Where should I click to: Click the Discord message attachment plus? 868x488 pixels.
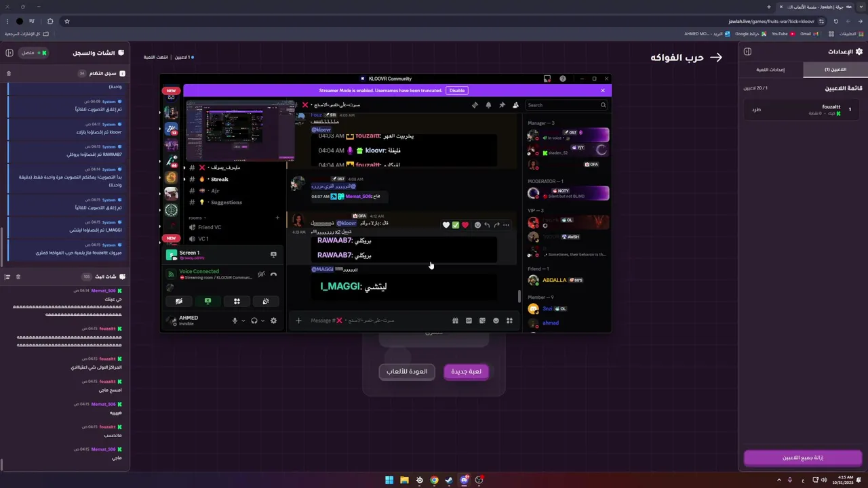tap(298, 321)
